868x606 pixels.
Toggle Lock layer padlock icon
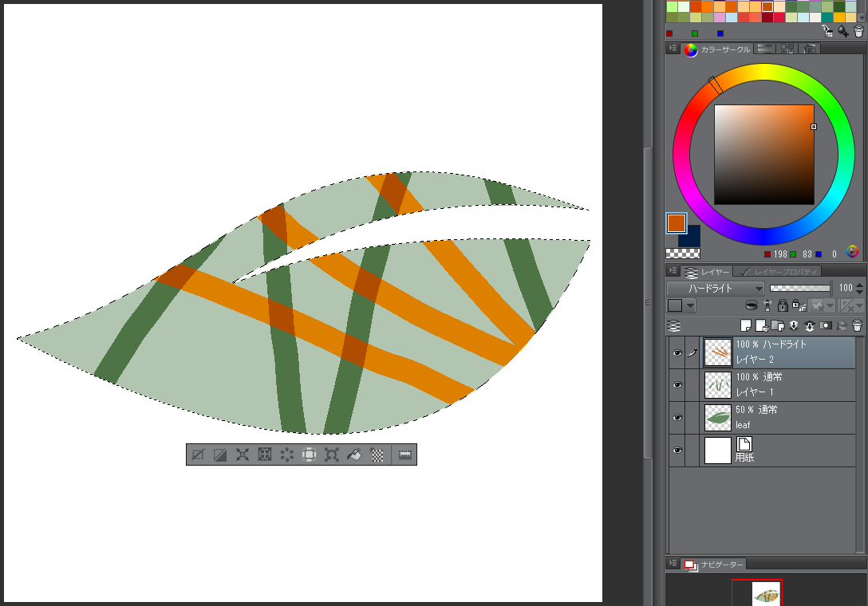coord(782,305)
